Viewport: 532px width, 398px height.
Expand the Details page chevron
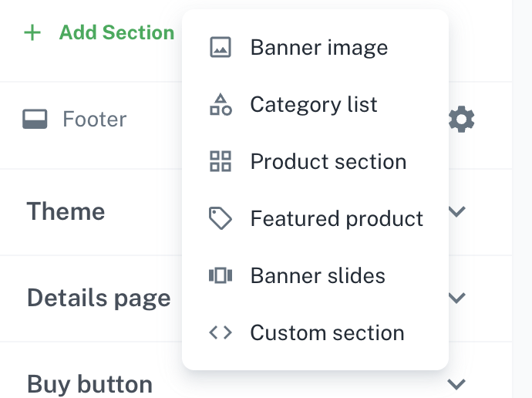pos(457,298)
